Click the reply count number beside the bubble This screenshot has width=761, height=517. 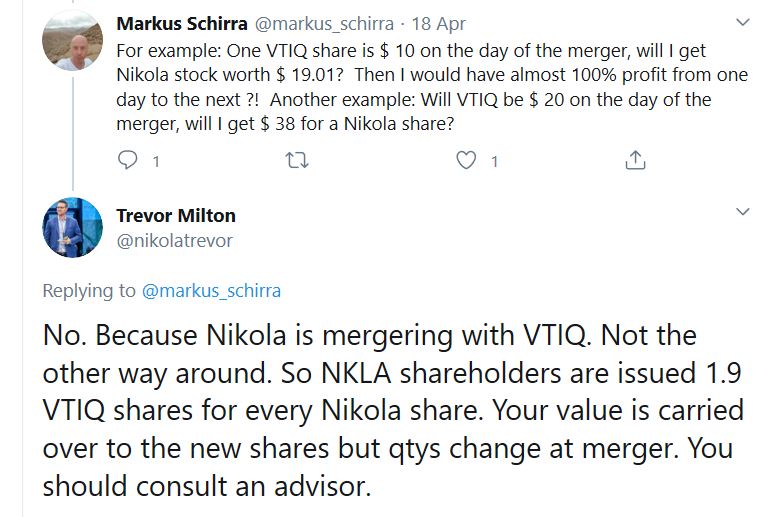(x=155, y=160)
